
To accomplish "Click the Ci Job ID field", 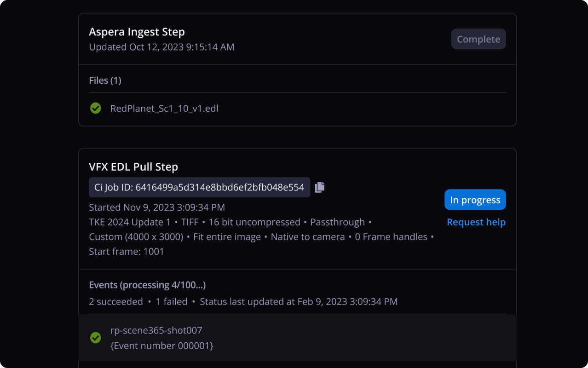I will tap(199, 187).
